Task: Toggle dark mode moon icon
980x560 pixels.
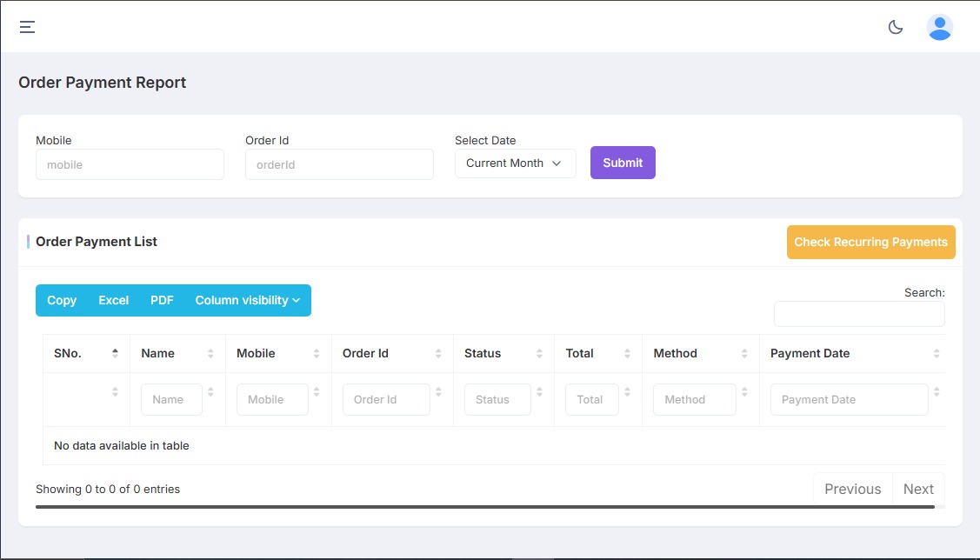Action: pyautogui.click(x=895, y=27)
